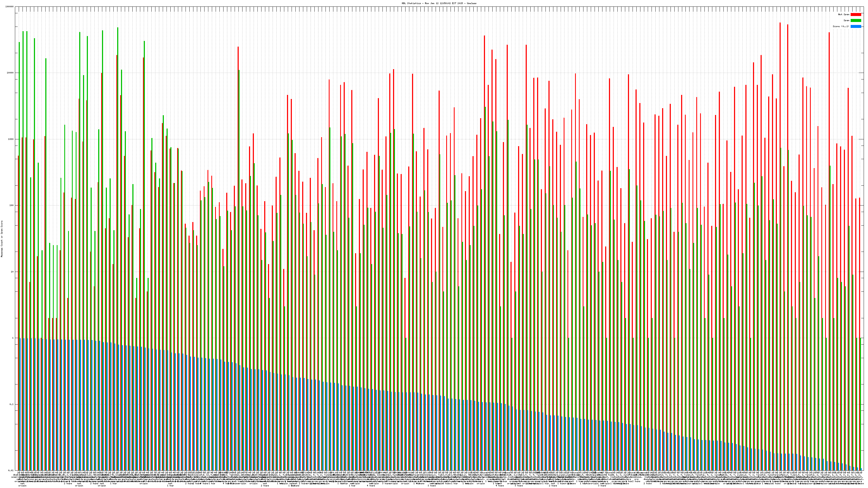Click the 10 y-axis tick label

tap(12, 272)
